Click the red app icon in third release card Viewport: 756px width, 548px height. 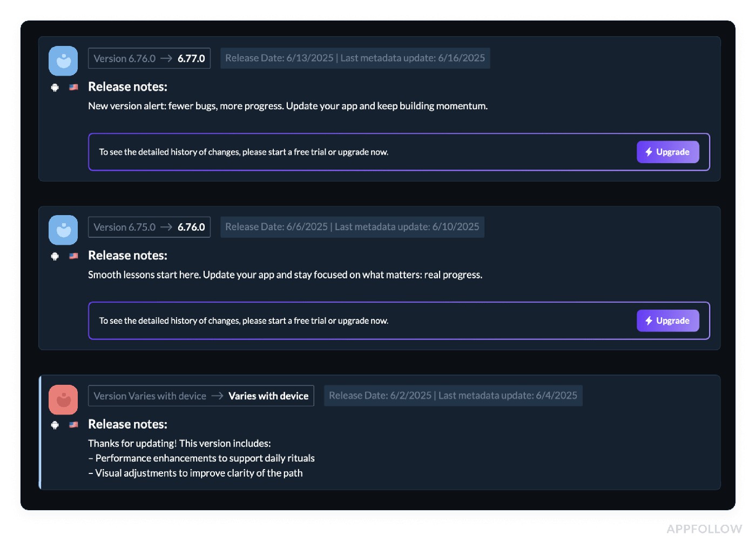point(63,399)
